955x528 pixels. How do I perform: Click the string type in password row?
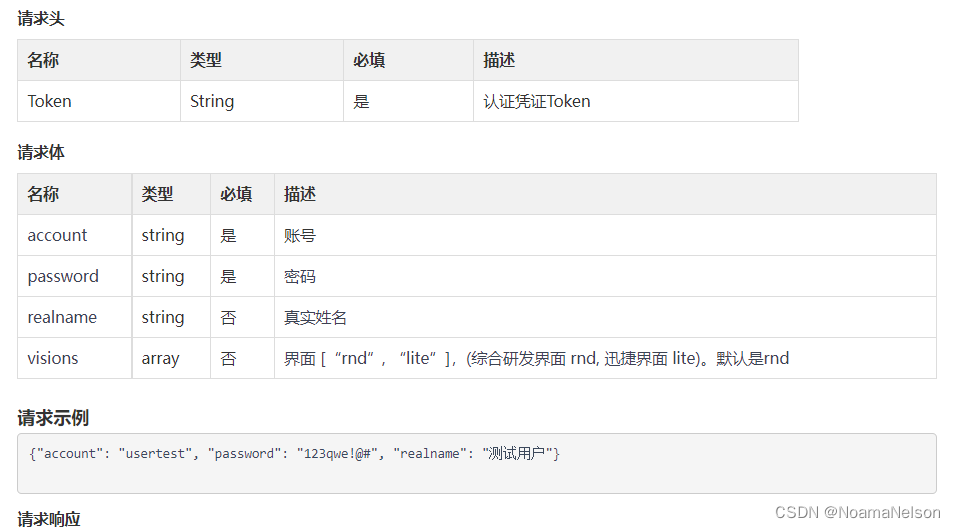click(x=171, y=276)
